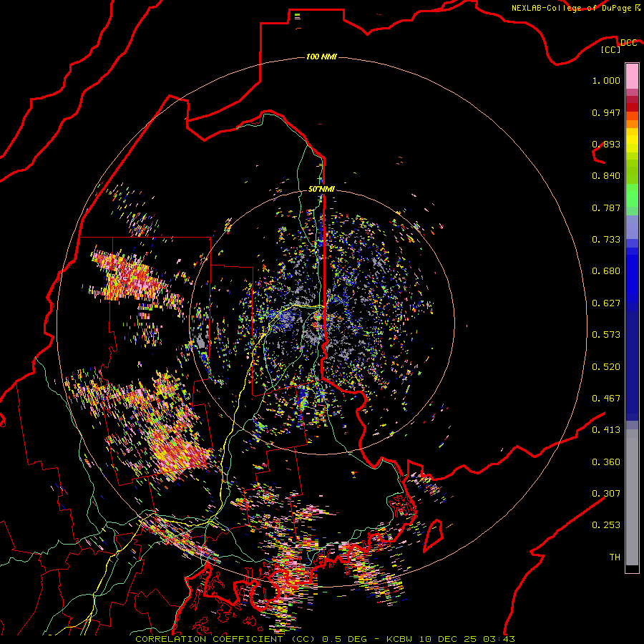Click the 1.000 value on color scale
This screenshot has height=644, width=644.
[605, 81]
